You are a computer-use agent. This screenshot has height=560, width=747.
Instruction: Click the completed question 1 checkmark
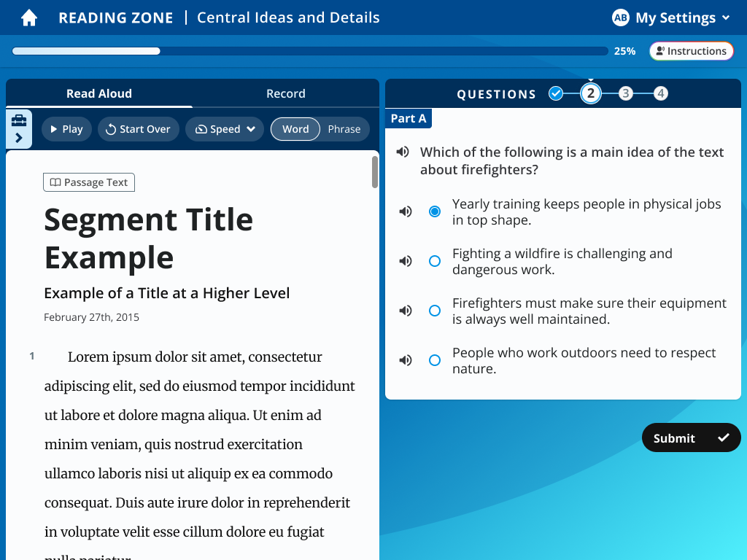pyautogui.click(x=555, y=93)
